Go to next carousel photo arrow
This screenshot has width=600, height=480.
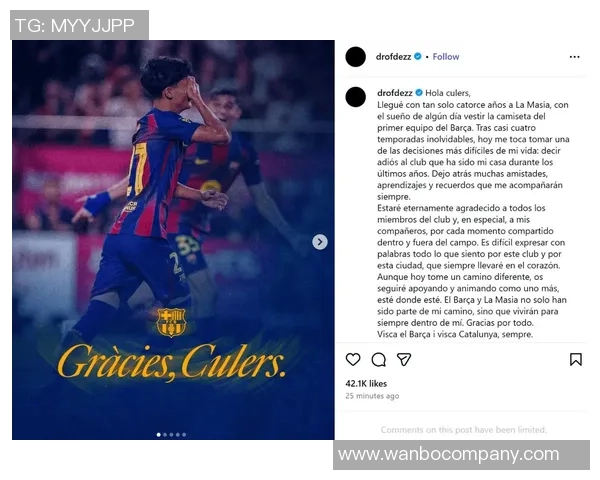pos(320,242)
